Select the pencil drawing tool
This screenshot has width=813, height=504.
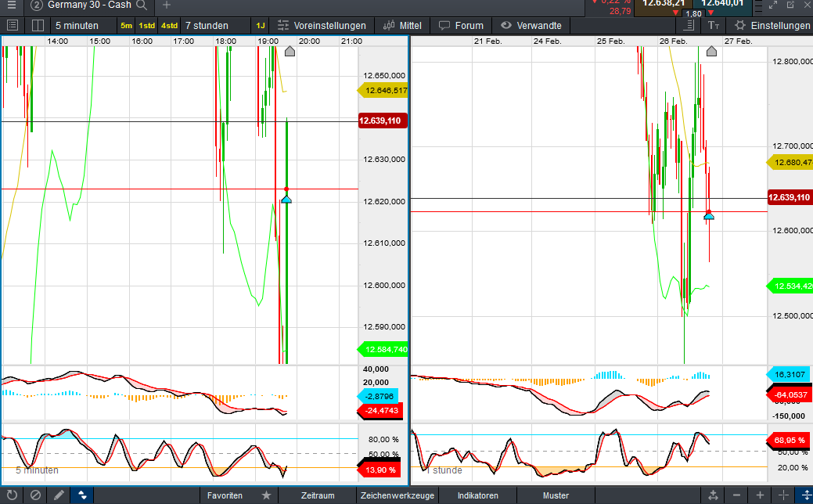click(59, 495)
